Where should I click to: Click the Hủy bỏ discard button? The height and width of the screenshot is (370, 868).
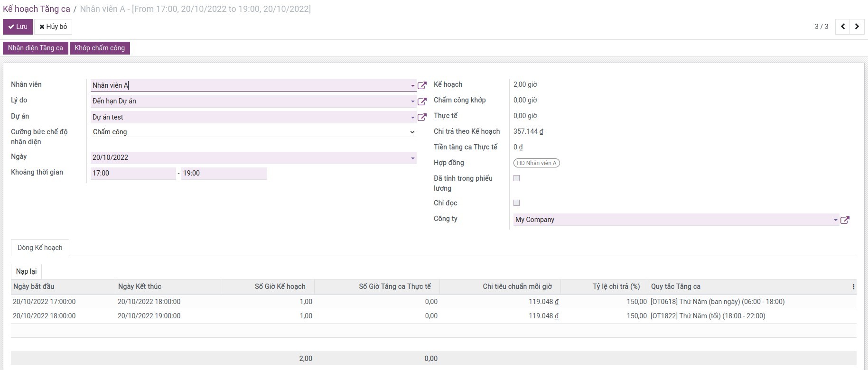click(x=53, y=27)
